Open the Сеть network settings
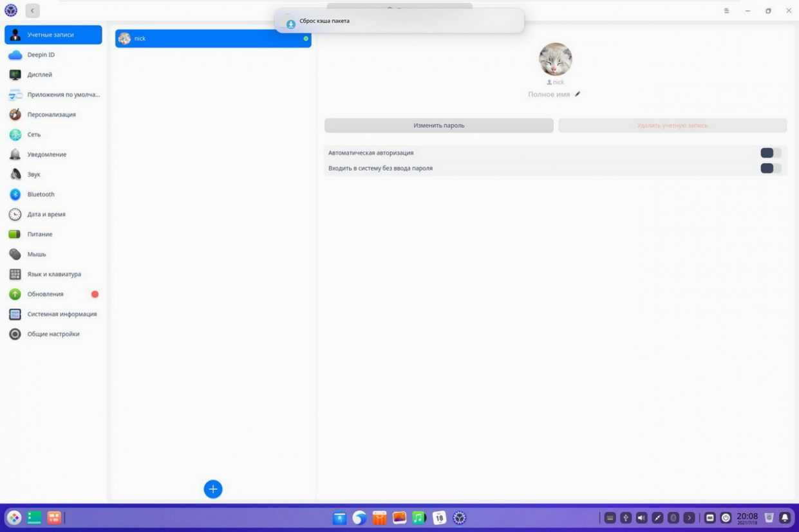 coord(53,134)
